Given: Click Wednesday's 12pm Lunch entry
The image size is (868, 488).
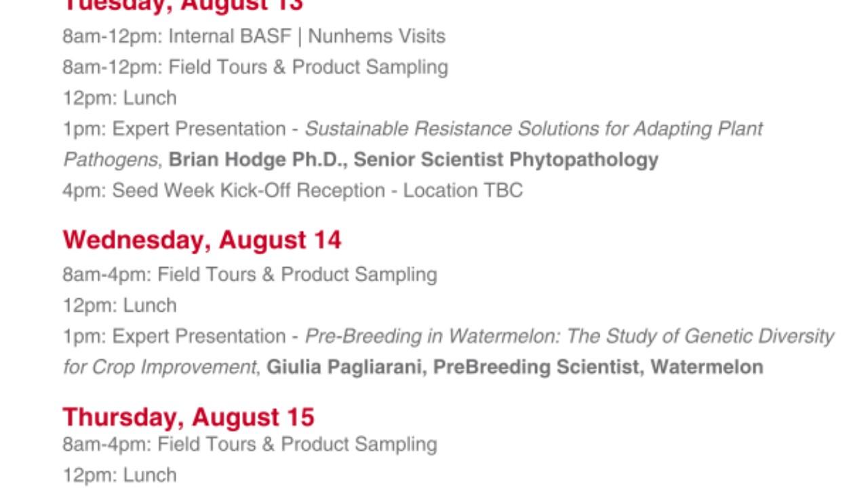Looking at the screenshot, I should (119, 306).
